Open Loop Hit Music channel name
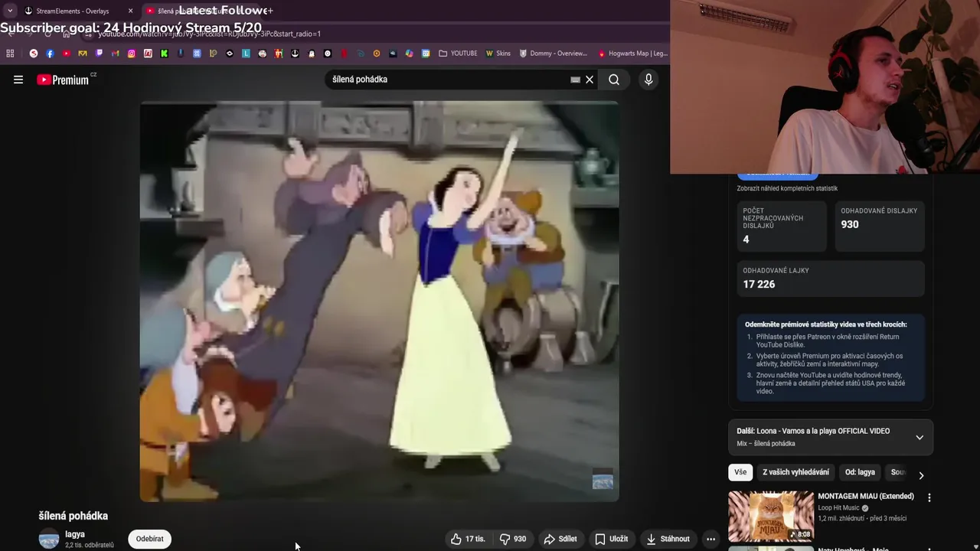The width and height of the screenshot is (980, 551). point(838,508)
